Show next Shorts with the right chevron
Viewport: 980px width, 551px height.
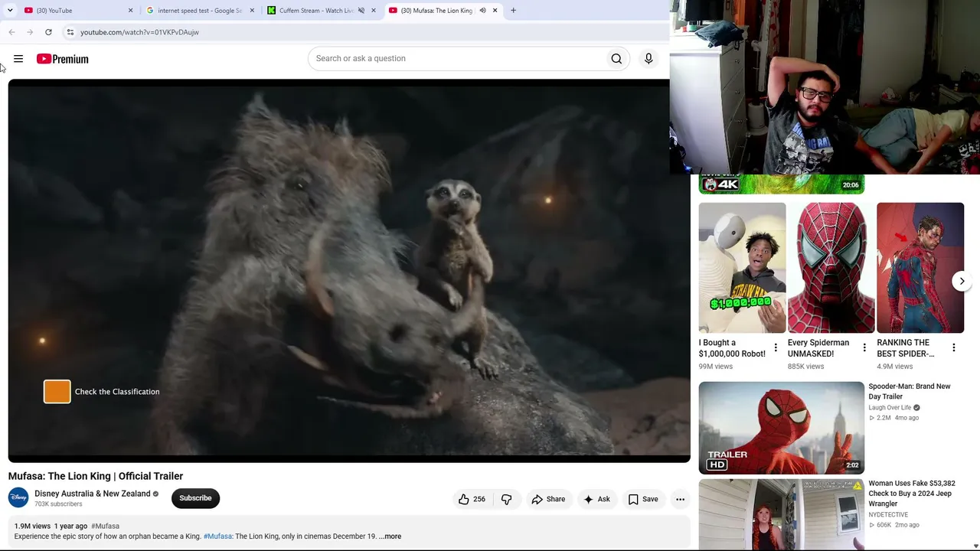coord(962,281)
